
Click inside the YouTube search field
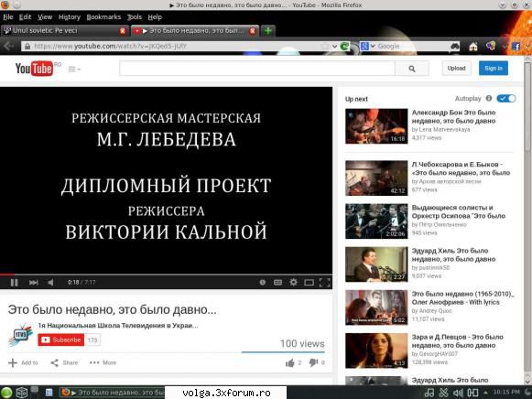tap(256, 69)
